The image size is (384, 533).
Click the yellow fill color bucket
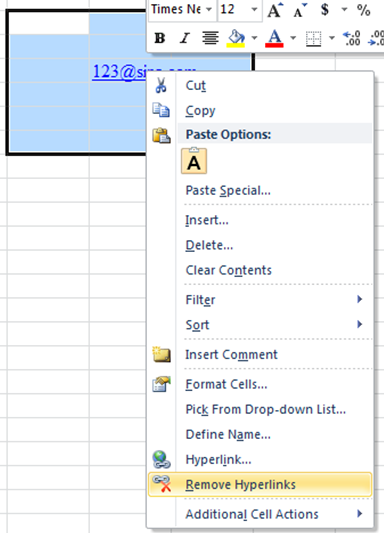[x=236, y=38]
